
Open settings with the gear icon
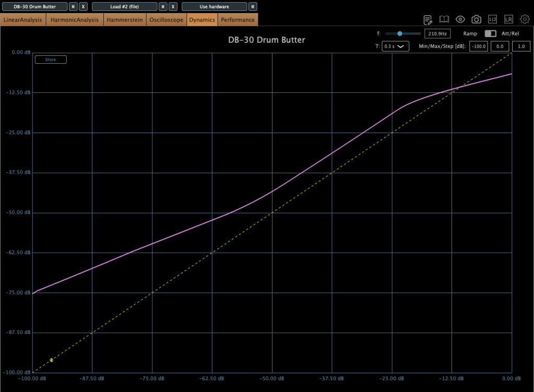pyautogui.click(x=525, y=19)
